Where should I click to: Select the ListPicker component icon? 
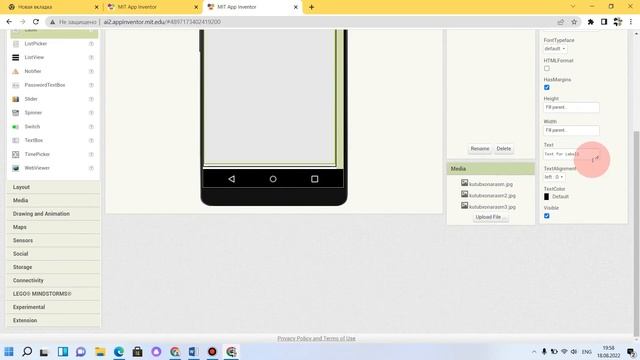click(x=16, y=44)
